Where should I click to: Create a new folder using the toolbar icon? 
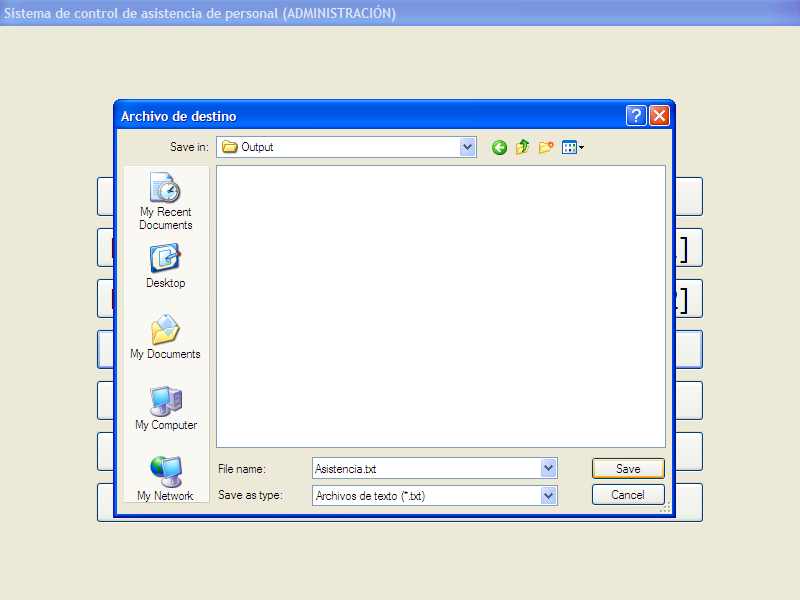[x=546, y=147]
